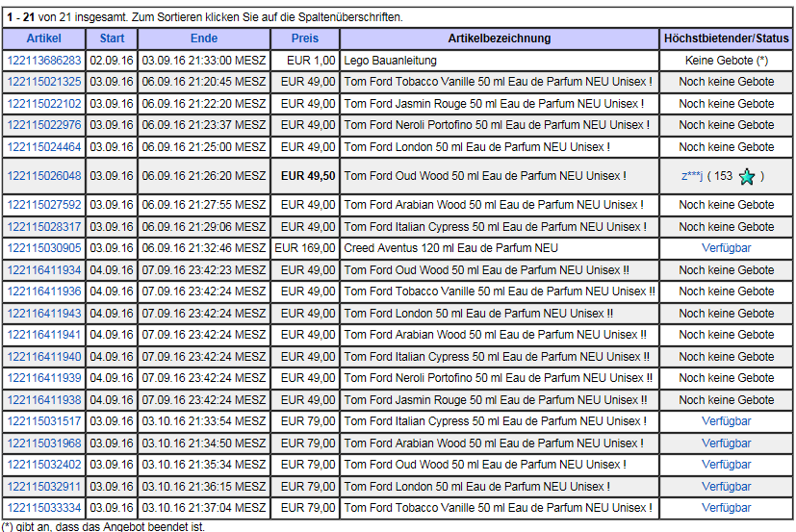Open article number 122116411934
Viewport: 796px width, 532px height.
43,270
